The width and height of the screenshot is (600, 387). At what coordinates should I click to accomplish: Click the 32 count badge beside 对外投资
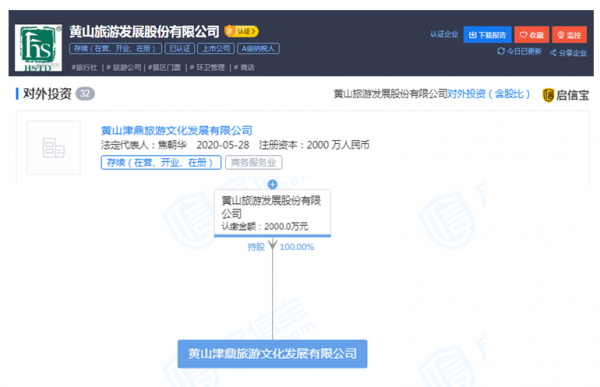[x=85, y=93]
